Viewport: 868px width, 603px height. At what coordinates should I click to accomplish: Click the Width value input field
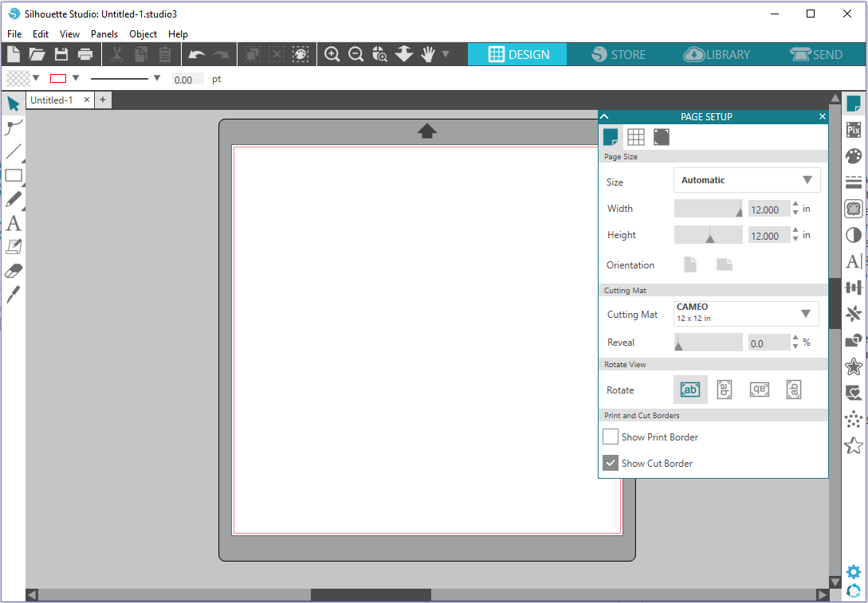768,208
